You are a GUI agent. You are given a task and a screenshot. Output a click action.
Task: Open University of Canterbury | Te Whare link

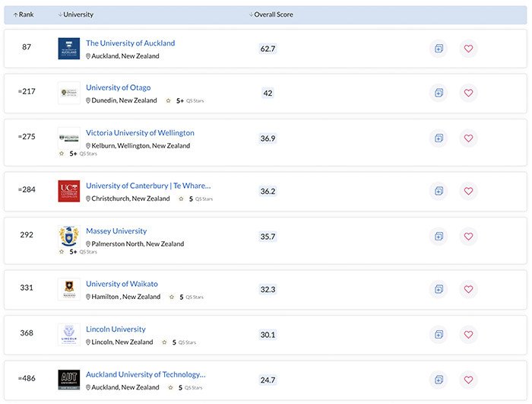click(148, 186)
